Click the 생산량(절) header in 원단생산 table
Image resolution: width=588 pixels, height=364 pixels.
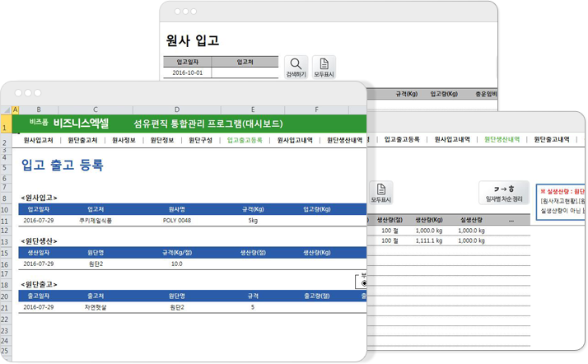click(253, 253)
